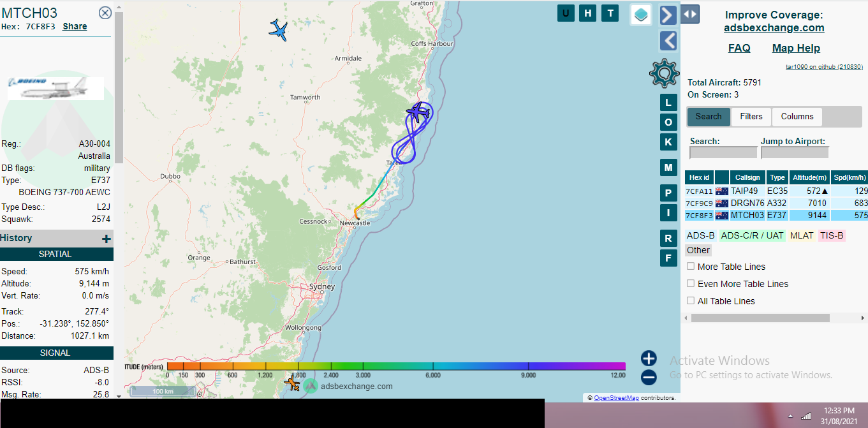Click the Search input field
Screen dimensions: 868x428
723,152
